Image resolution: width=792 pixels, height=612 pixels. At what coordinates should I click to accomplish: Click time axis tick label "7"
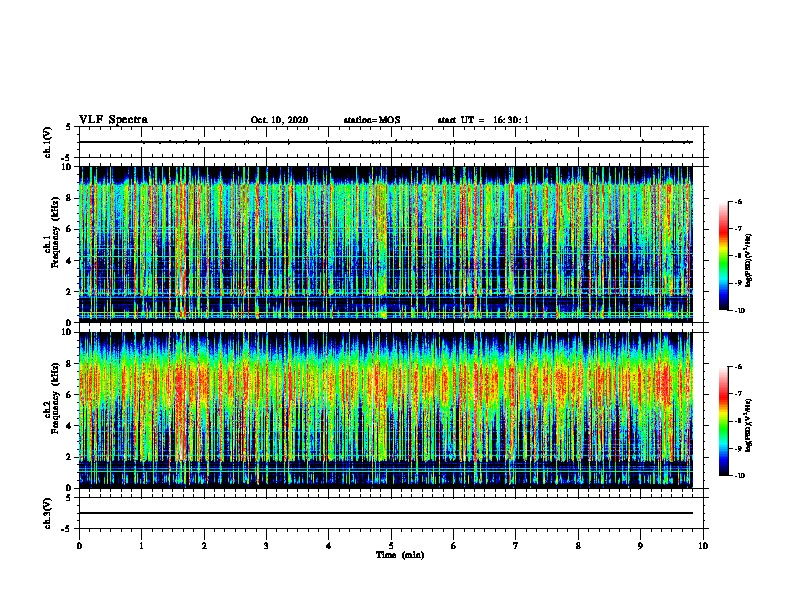pos(516,545)
